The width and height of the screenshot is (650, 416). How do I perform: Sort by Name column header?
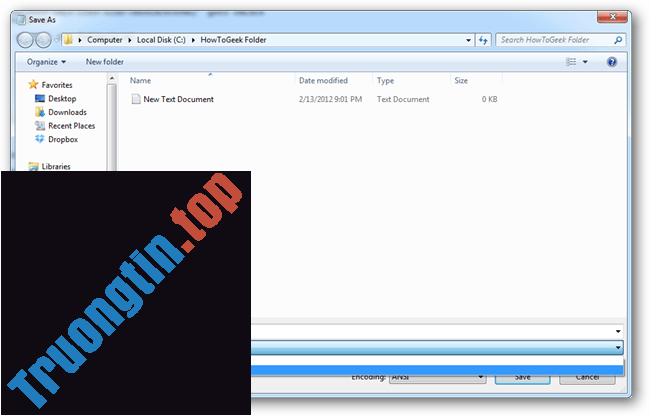(x=141, y=80)
